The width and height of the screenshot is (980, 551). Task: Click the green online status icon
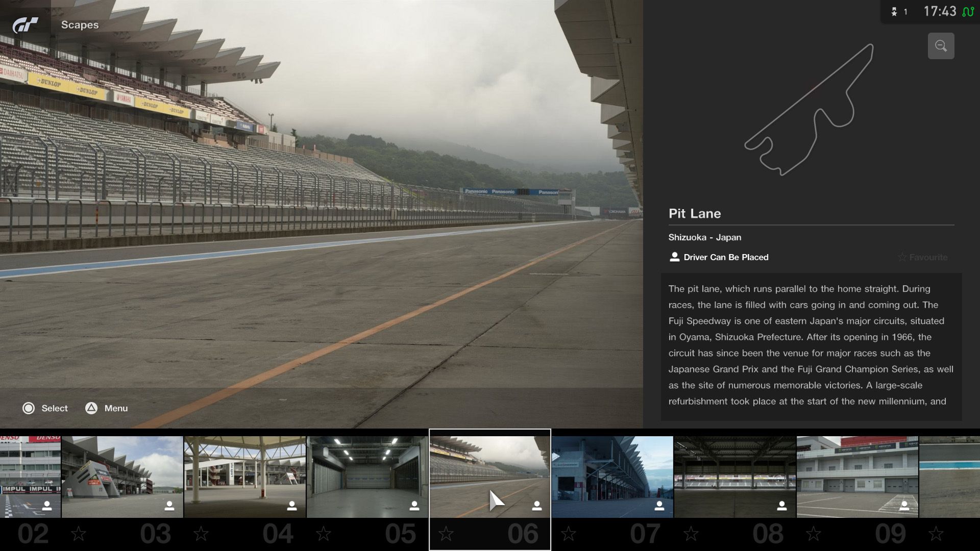[x=968, y=12]
